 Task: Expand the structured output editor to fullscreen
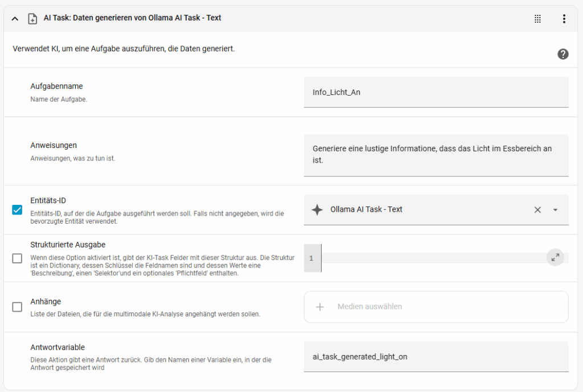555,257
